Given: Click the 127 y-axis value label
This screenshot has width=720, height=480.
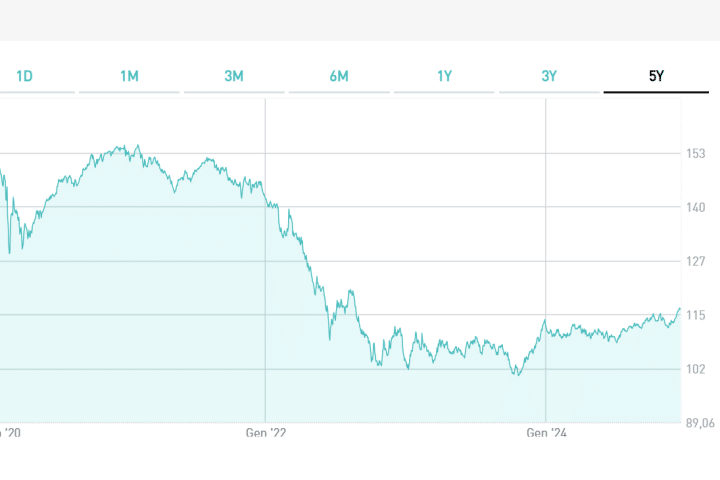Looking at the screenshot, I should pos(696,262).
